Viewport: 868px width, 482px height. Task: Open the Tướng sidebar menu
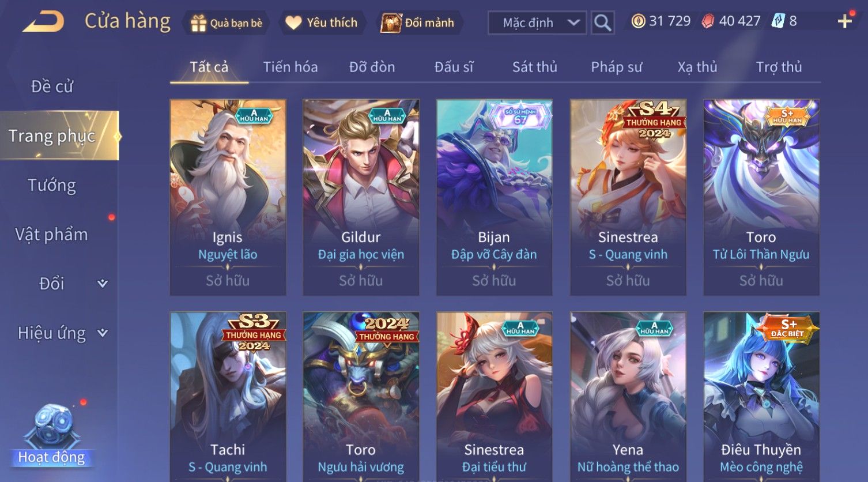(52, 185)
